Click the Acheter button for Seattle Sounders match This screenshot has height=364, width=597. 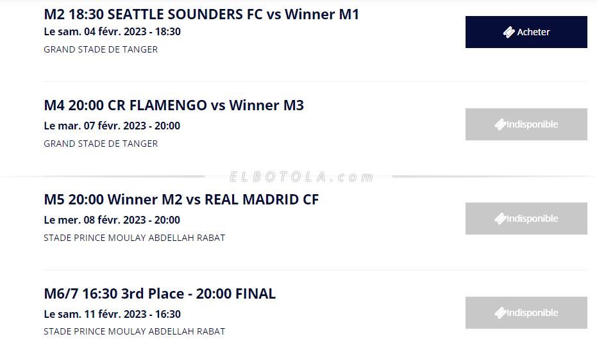[526, 32]
